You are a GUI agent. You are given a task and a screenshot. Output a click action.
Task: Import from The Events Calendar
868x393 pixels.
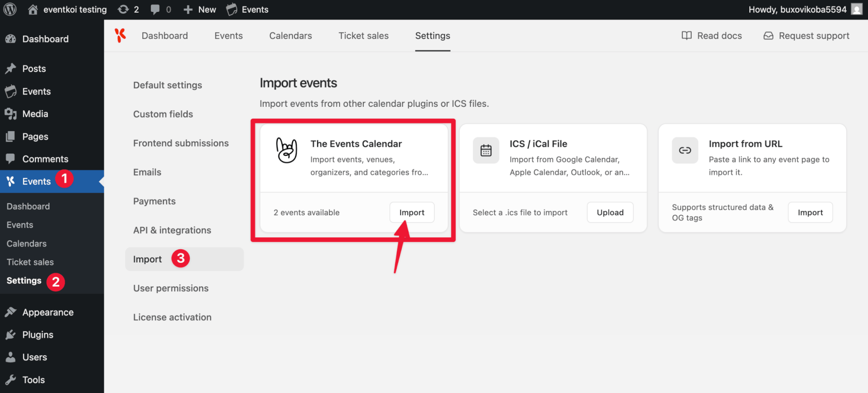412,212
